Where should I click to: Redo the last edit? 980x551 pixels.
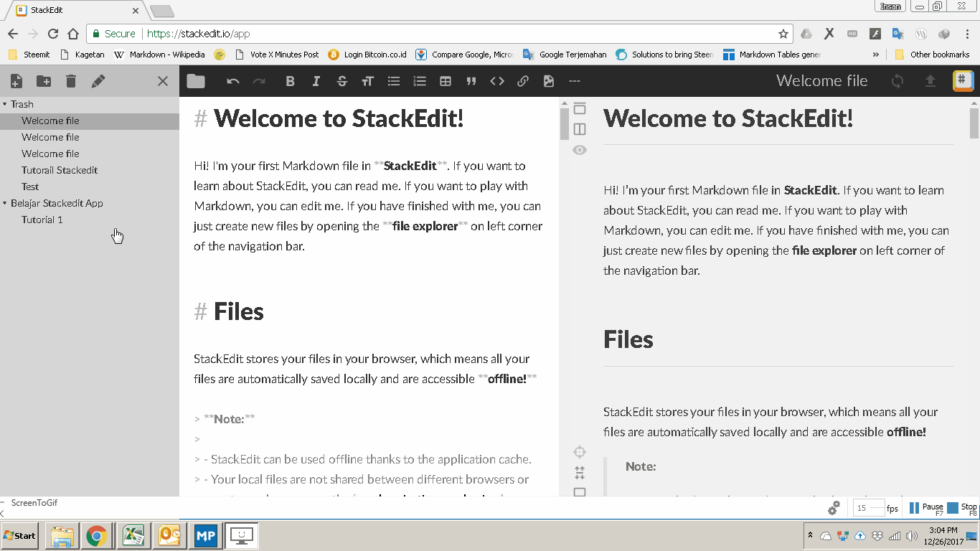[259, 81]
